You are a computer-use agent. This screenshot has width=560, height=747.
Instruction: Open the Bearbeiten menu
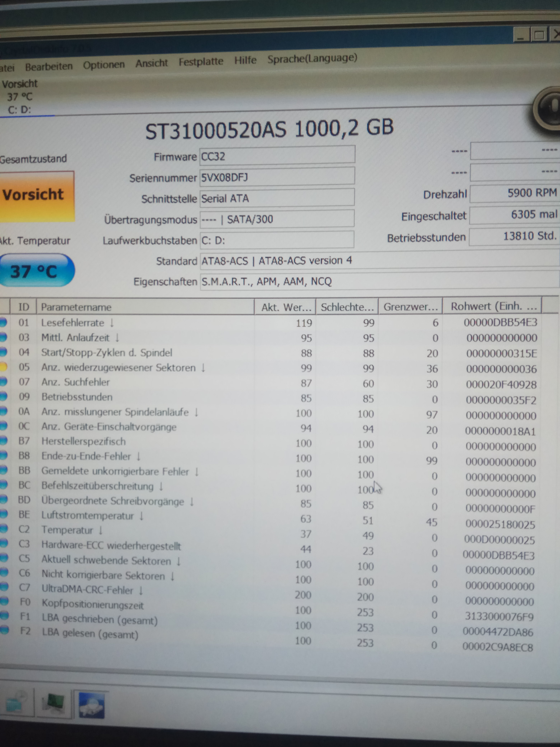point(49,66)
